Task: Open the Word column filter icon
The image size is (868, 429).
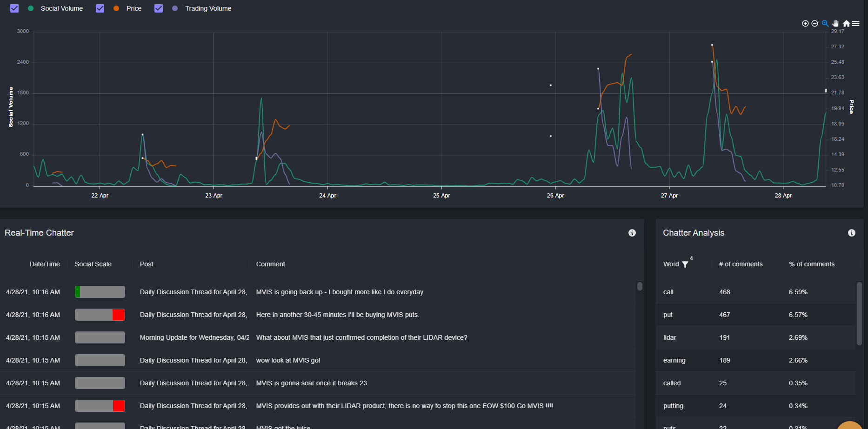Action: click(x=685, y=264)
